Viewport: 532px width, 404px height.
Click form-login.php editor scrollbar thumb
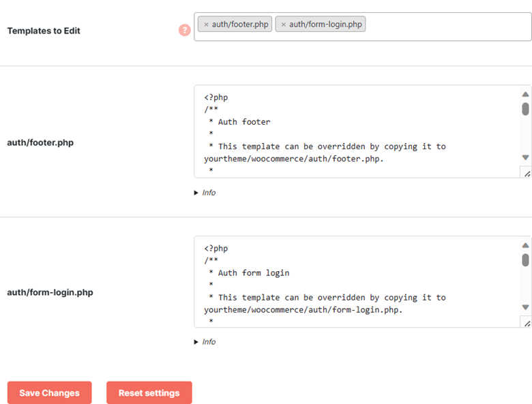[x=525, y=260]
